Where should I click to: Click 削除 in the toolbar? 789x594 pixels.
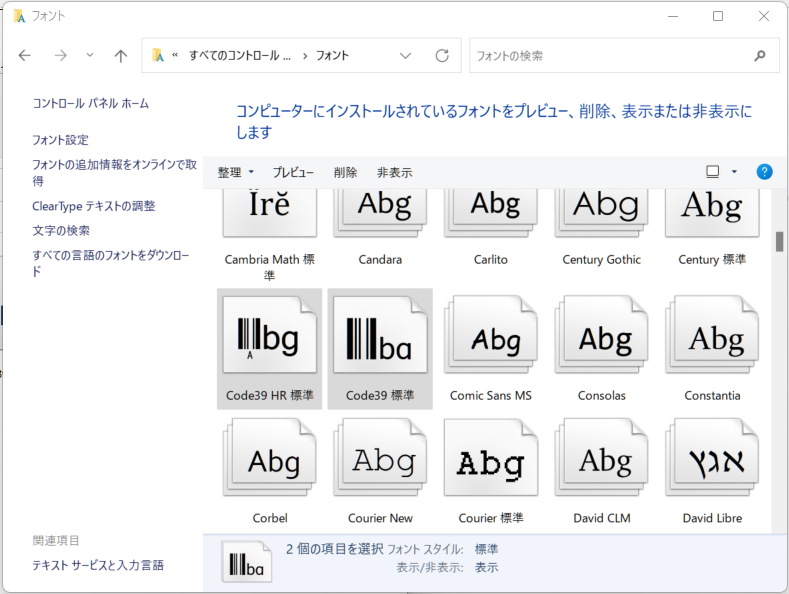(345, 172)
